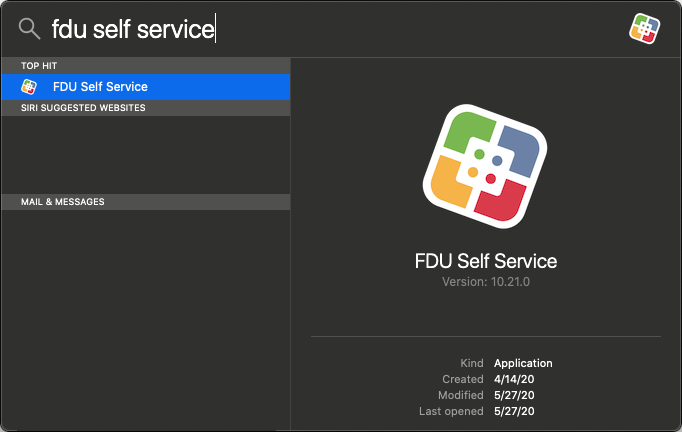Click the Spotlight magnifying glass icon

tap(29, 29)
